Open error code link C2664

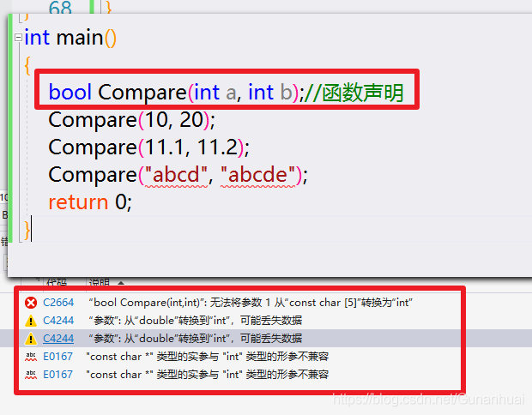pyautogui.click(x=58, y=303)
